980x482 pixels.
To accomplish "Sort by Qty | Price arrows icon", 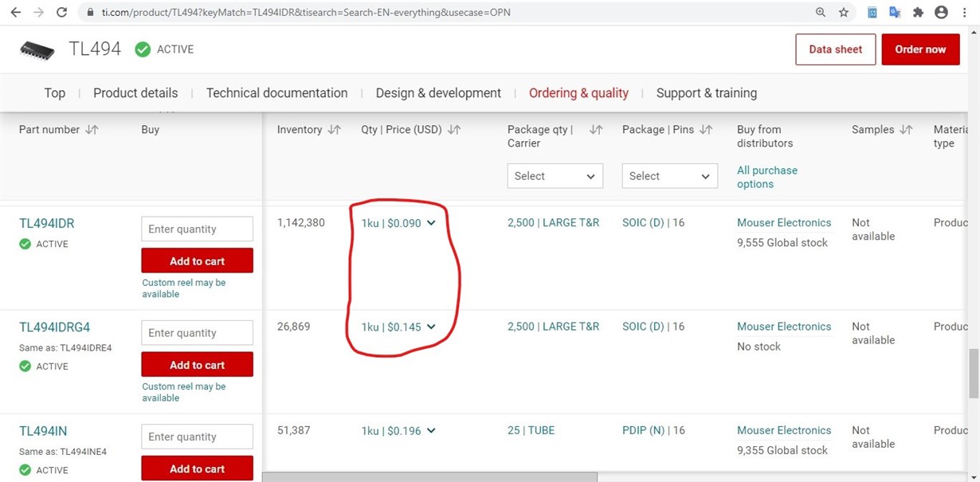I will tap(454, 129).
